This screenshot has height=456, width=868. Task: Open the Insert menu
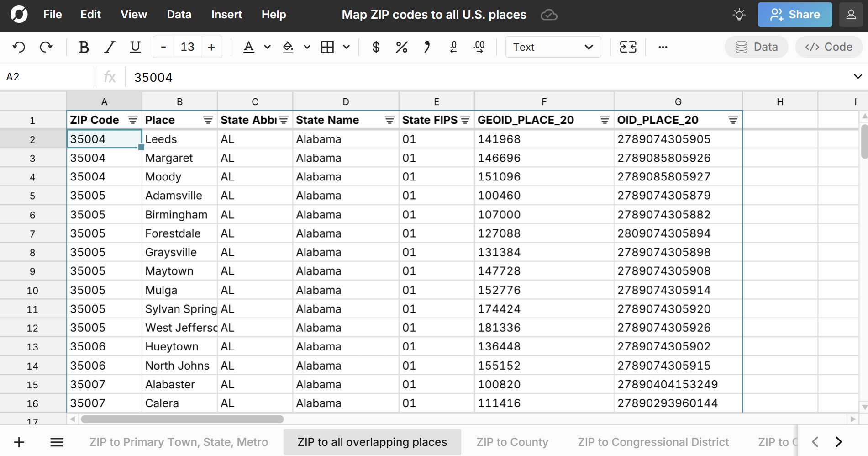226,14
